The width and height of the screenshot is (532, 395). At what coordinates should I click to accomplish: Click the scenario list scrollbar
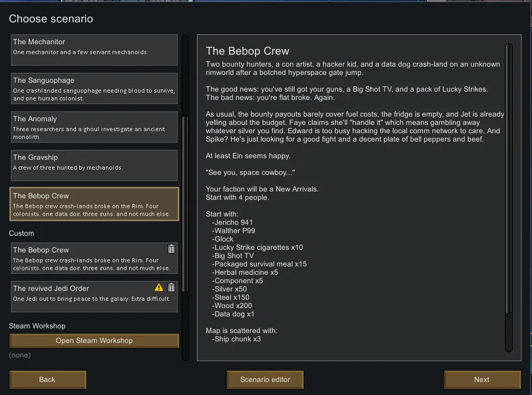(x=185, y=203)
